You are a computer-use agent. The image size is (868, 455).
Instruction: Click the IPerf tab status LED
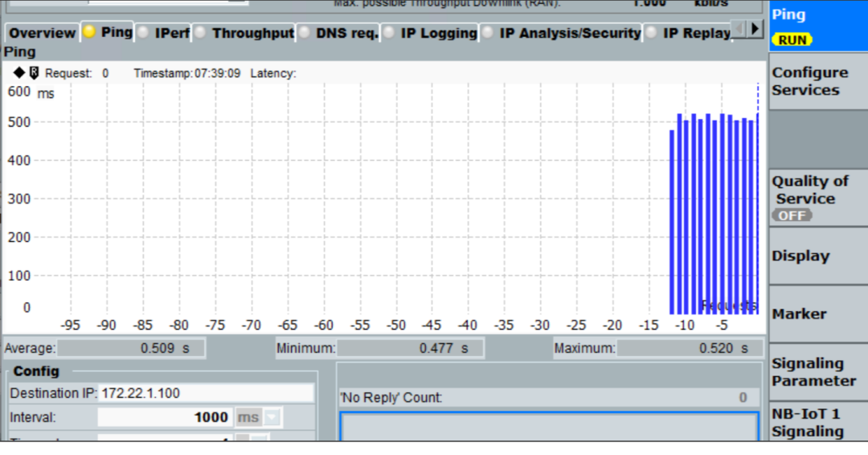(x=143, y=33)
